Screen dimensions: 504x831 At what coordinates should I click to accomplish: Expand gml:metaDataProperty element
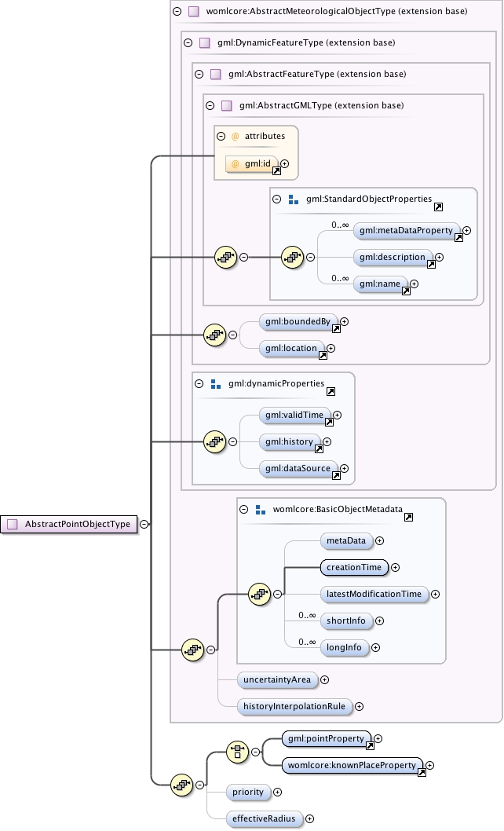(x=467, y=231)
